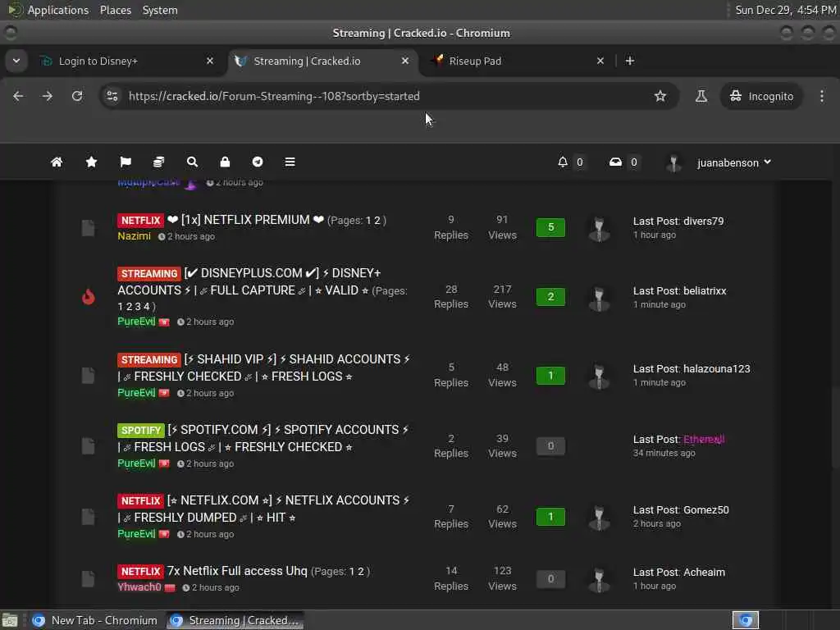
Task: Close the Riseup Pad tab
Action: (600, 61)
